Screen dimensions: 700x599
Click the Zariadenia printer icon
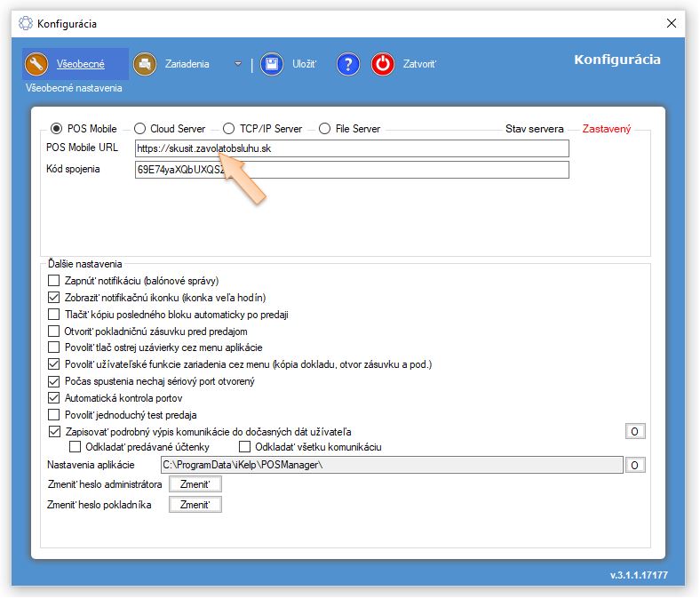tap(144, 64)
